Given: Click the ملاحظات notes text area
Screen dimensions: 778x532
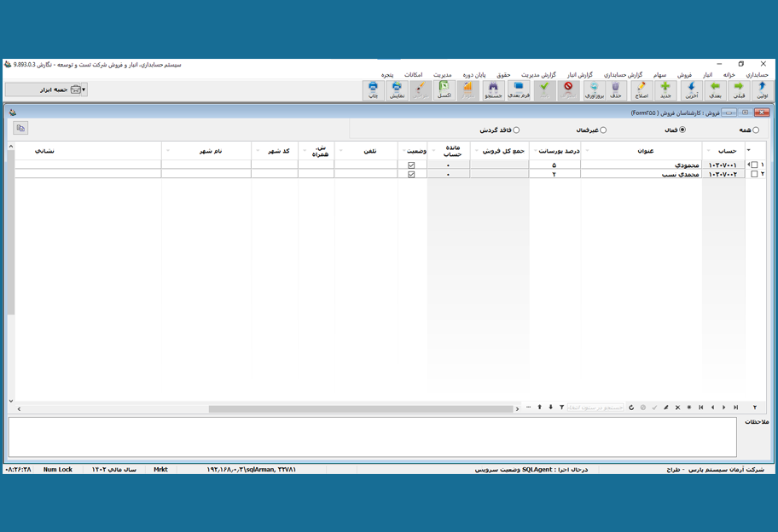Looking at the screenshot, I should (372, 437).
